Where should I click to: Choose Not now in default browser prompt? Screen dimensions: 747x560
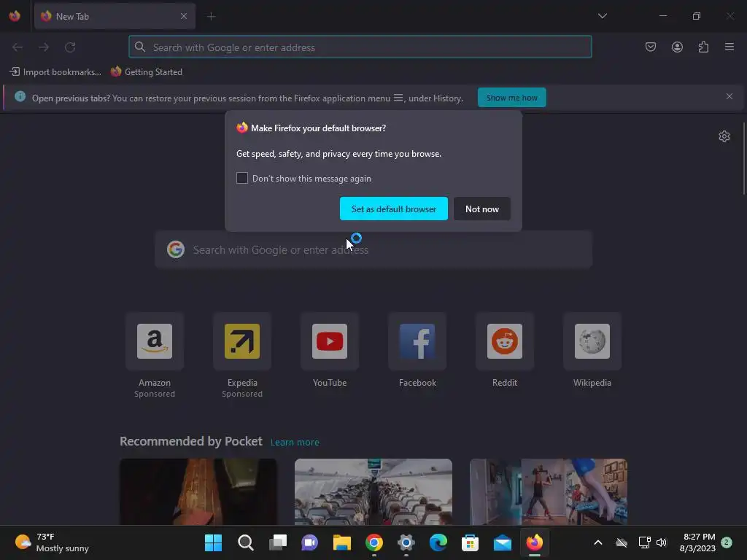click(x=481, y=209)
